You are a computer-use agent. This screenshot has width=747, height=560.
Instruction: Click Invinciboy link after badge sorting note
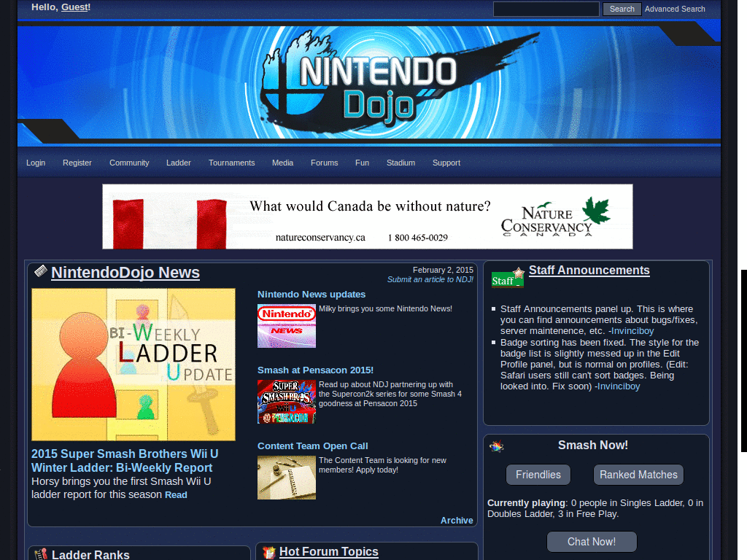619,386
